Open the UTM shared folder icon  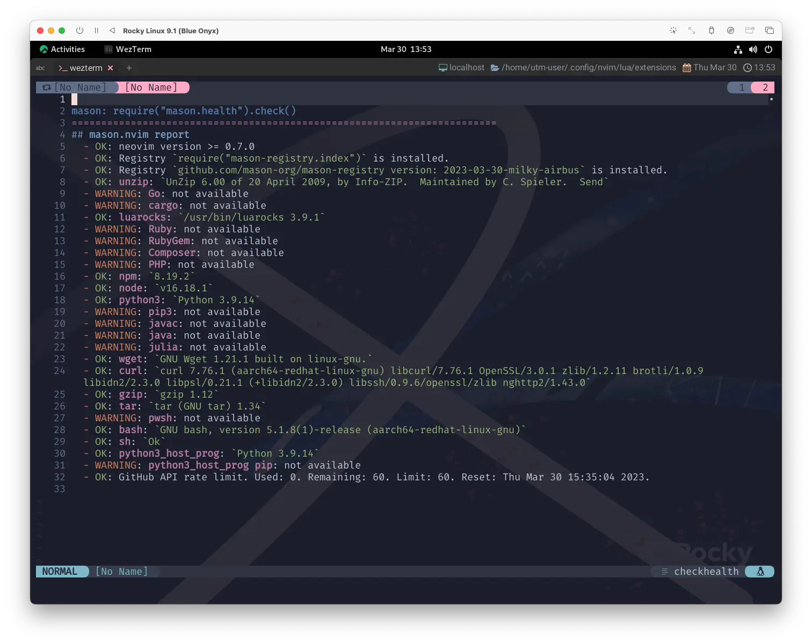[x=750, y=31]
